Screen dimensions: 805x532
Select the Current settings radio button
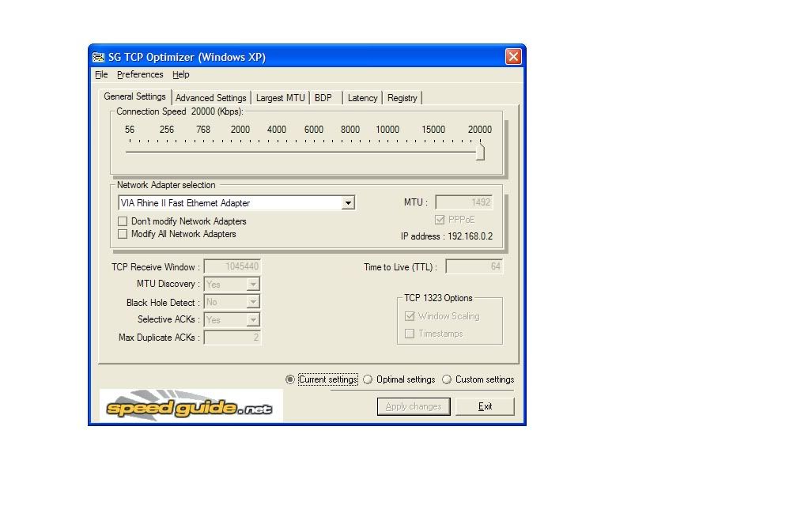[x=290, y=379]
